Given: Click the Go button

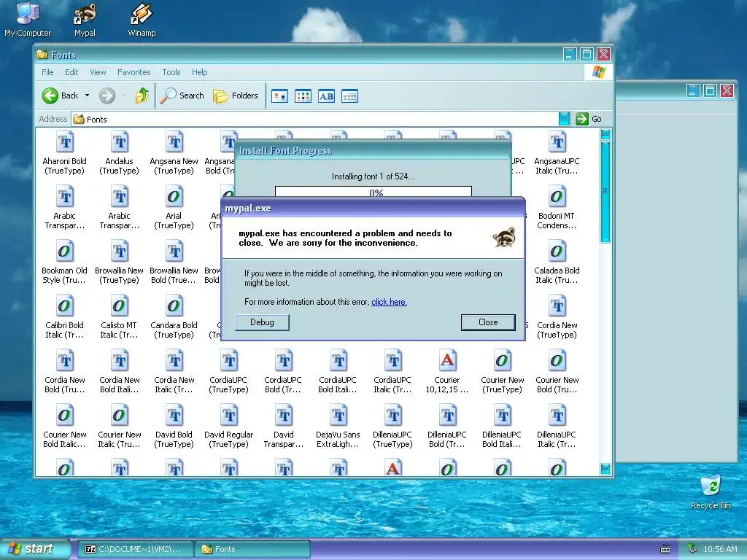Looking at the screenshot, I should [x=589, y=119].
